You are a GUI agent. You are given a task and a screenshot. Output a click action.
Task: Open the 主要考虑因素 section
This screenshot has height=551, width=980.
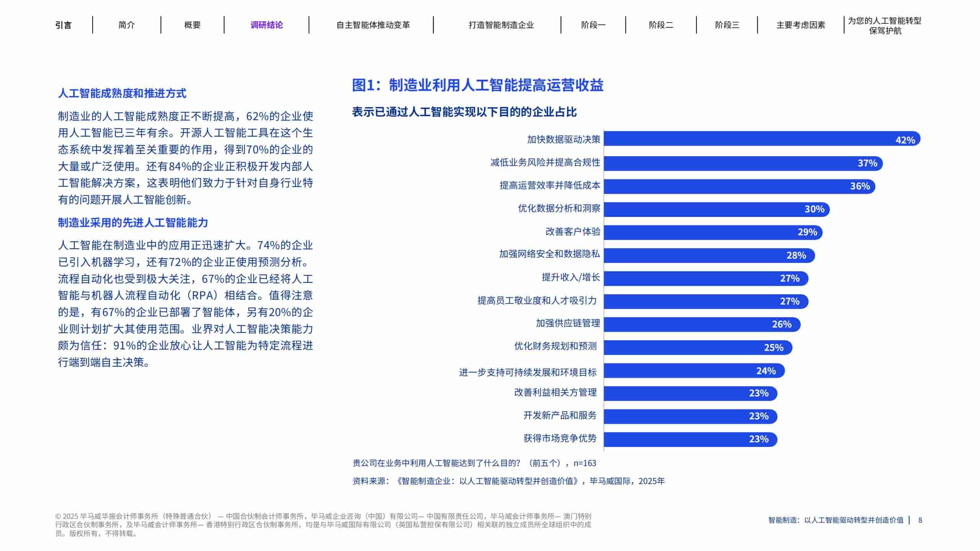click(804, 26)
